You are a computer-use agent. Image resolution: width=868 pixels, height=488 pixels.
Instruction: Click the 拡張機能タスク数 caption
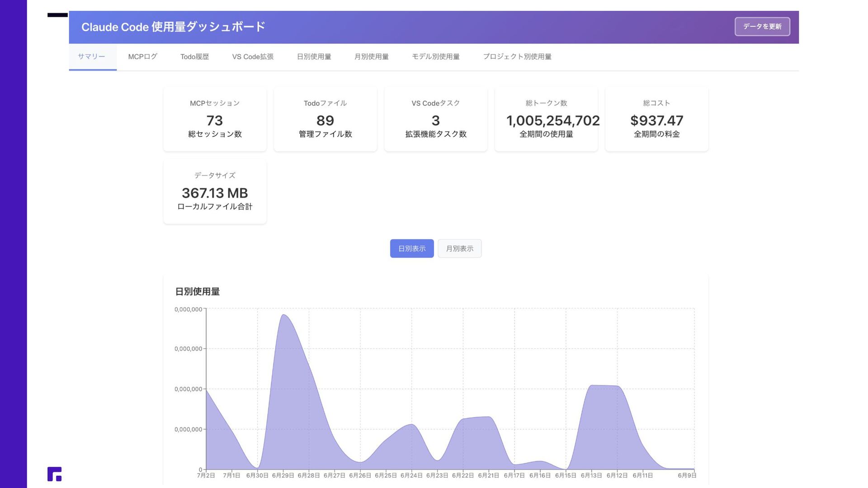435,134
